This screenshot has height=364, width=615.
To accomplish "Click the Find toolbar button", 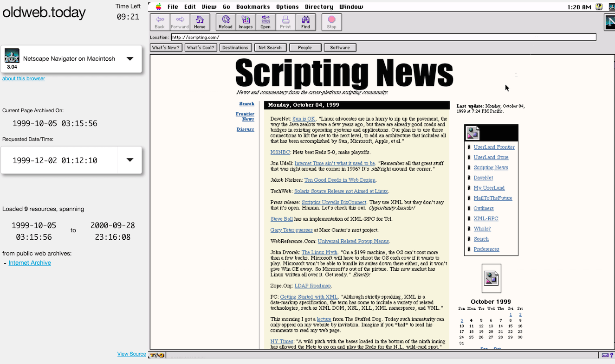I will (x=305, y=22).
